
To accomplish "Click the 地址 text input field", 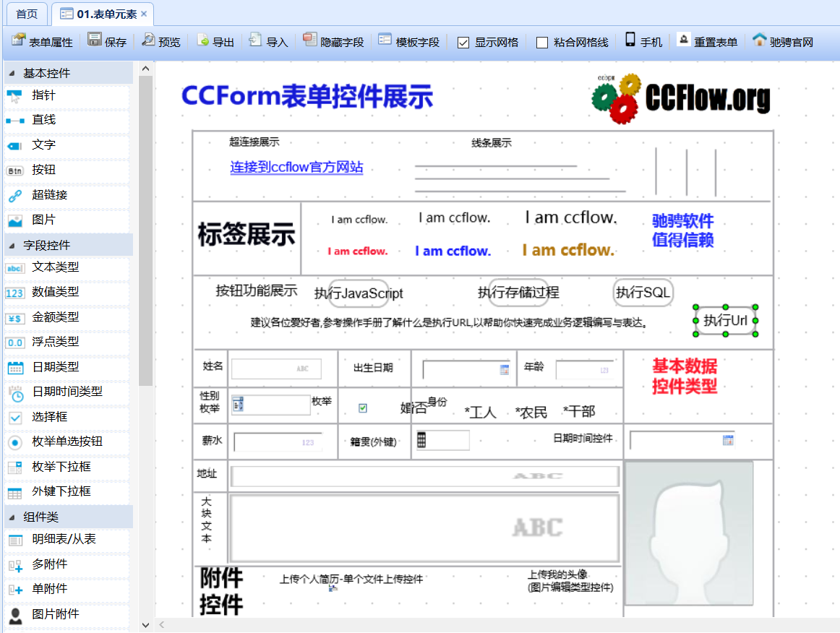I will (425, 476).
